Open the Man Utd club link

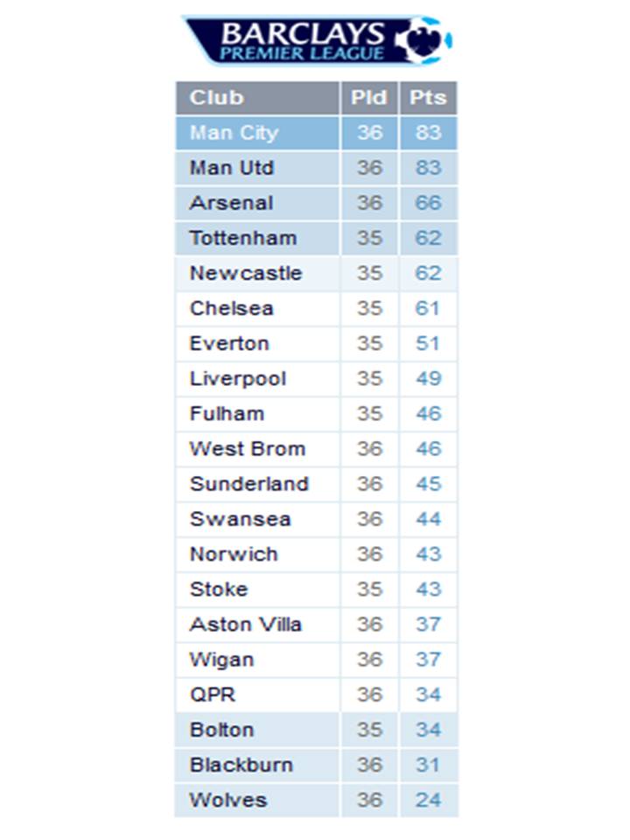(x=231, y=168)
